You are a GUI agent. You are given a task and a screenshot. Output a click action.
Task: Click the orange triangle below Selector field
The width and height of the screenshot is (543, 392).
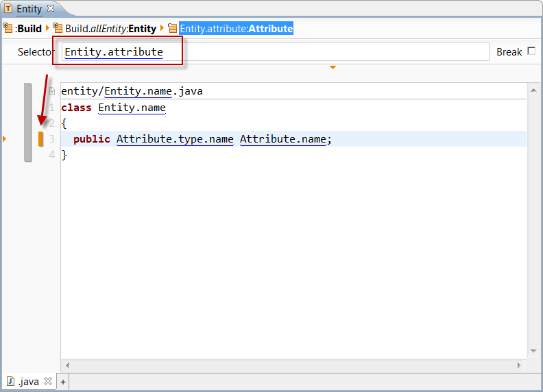[x=333, y=67]
